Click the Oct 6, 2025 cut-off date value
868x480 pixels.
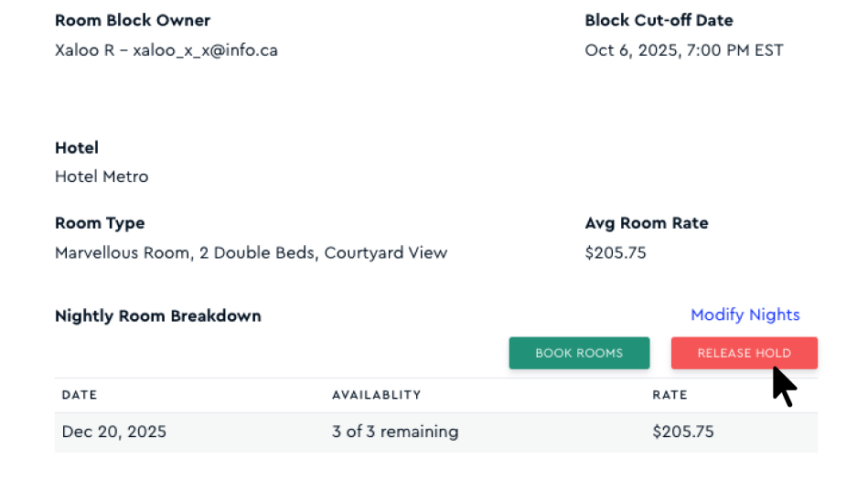[683, 50]
